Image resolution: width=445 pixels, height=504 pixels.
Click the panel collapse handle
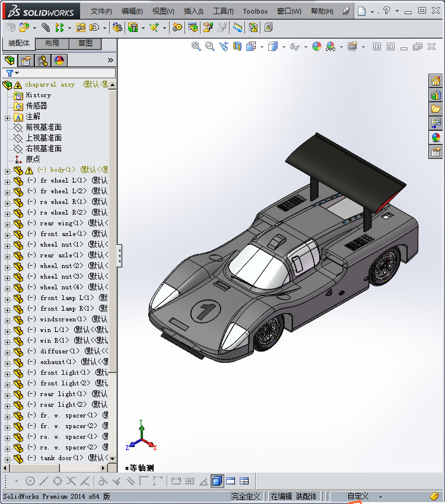[x=120, y=256]
